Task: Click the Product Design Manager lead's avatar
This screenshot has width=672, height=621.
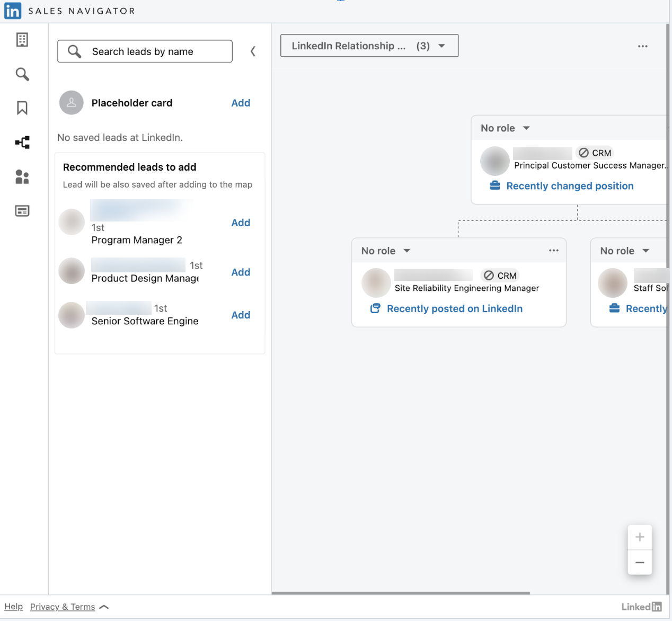Action: click(72, 271)
